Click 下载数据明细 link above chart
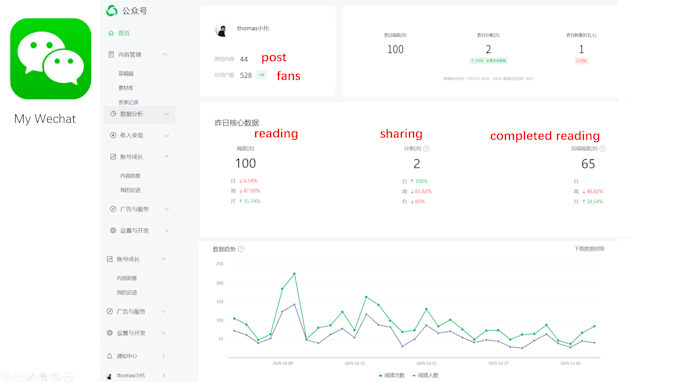The height and width of the screenshot is (382, 680). (x=589, y=249)
